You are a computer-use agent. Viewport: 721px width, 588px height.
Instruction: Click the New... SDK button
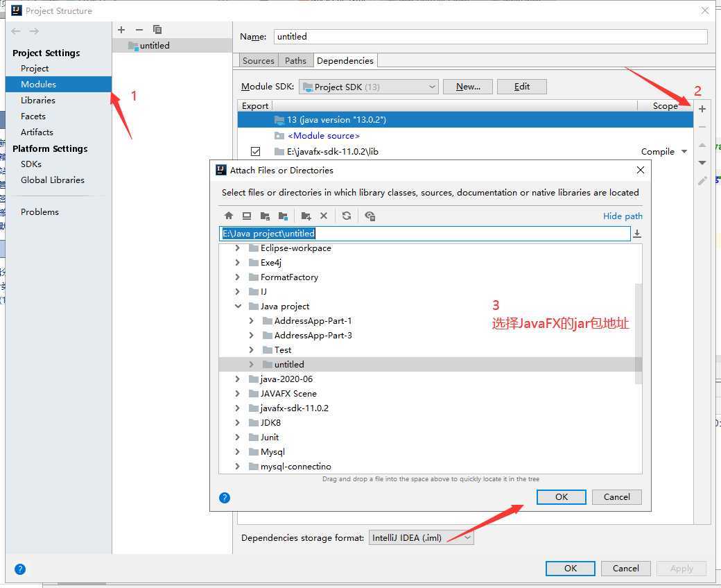coord(468,87)
